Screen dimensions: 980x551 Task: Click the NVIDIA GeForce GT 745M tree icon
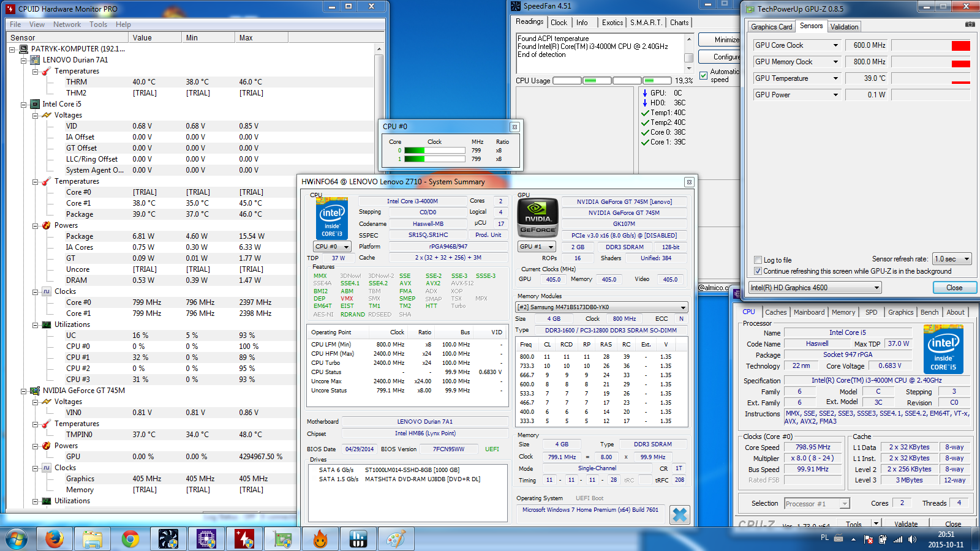36,391
